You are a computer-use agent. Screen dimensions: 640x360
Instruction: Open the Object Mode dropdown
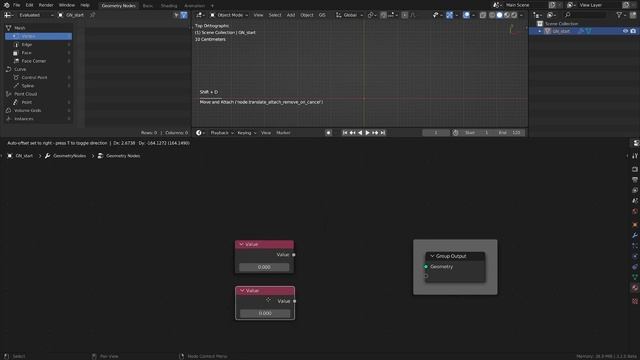click(x=229, y=15)
